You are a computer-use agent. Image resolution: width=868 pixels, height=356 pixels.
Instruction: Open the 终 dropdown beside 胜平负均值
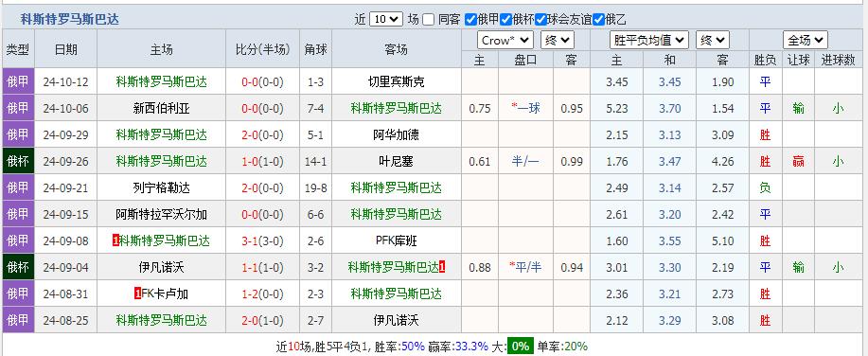713,41
